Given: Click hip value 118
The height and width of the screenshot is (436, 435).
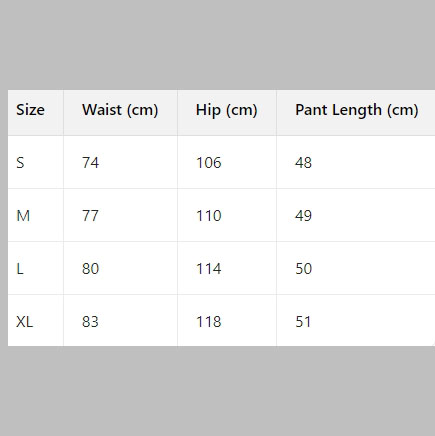Looking at the screenshot, I should (209, 322).
